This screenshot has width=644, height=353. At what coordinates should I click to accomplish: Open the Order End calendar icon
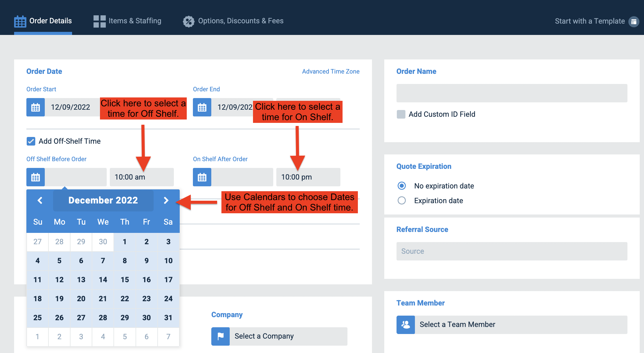pyautogui.click(x=202, y=107)
